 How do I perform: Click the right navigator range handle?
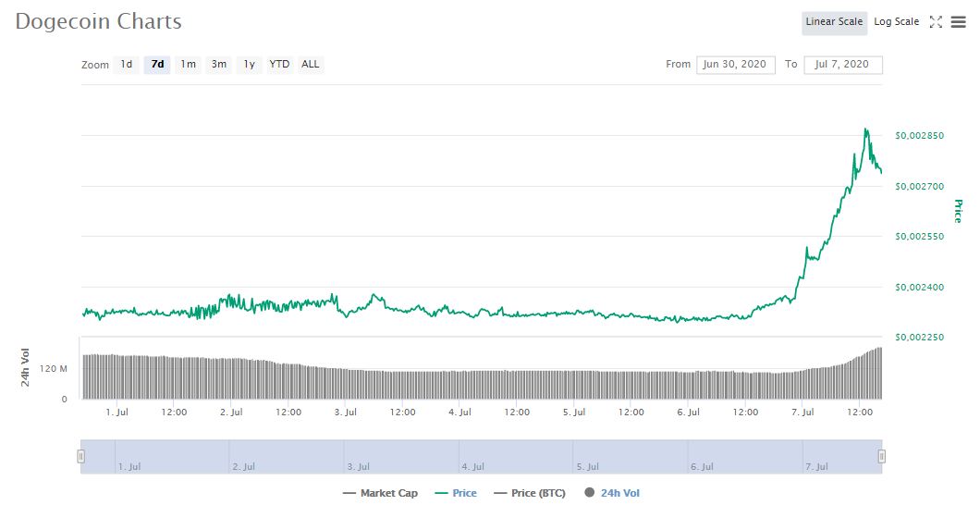coord(881,455)
